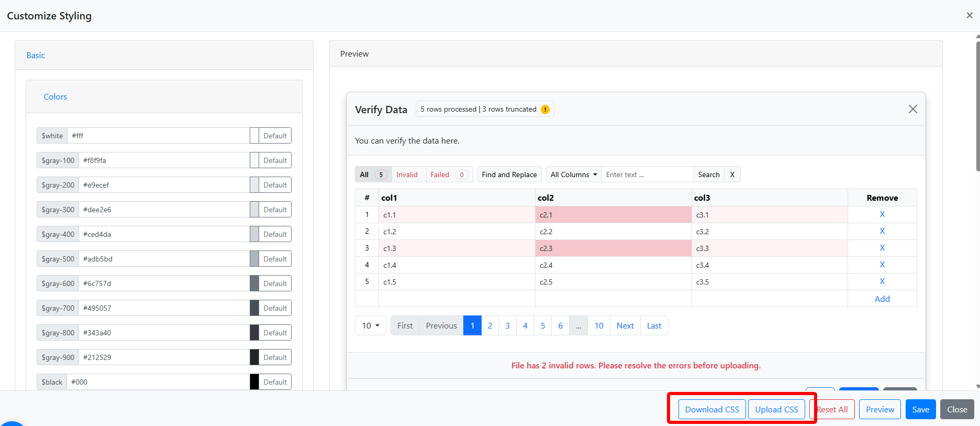Click Upload CSS button
980x426 pixels.
(776, 409)
